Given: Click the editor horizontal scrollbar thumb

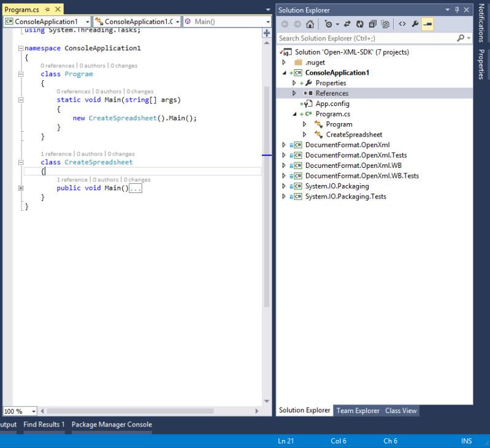Looking at the screenshot, I should [x=130, y=411].
